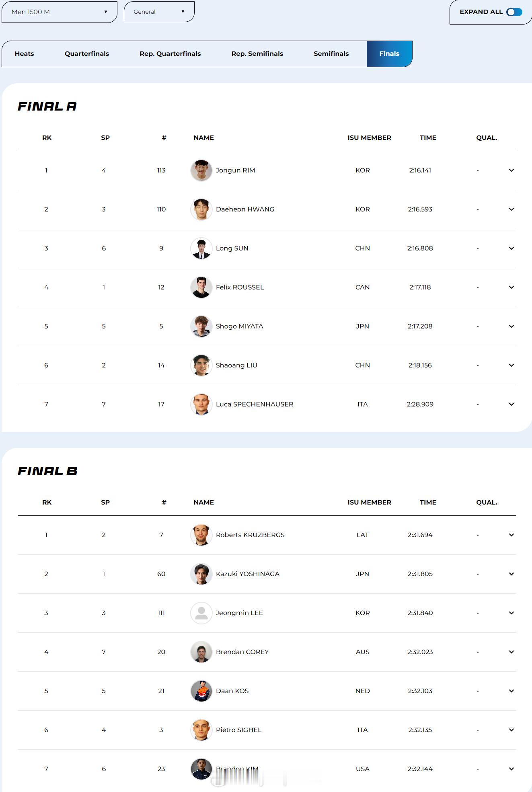532x792 pixels.
Task: Click Felix ROUSSEL's avatar photo
Action: [201, 287]
